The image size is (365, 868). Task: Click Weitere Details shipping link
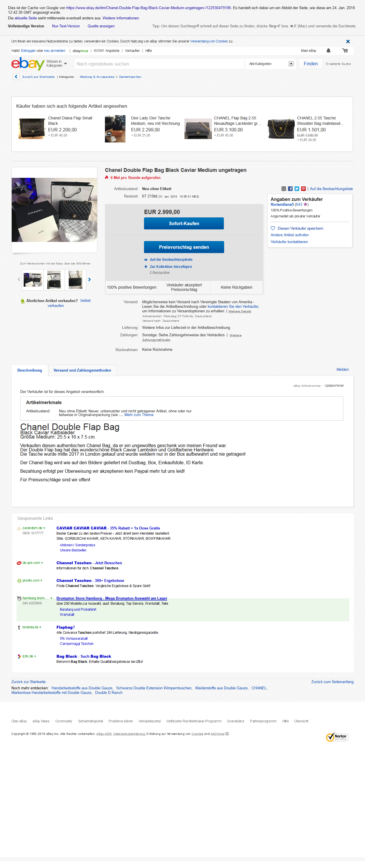coord(240,311)
